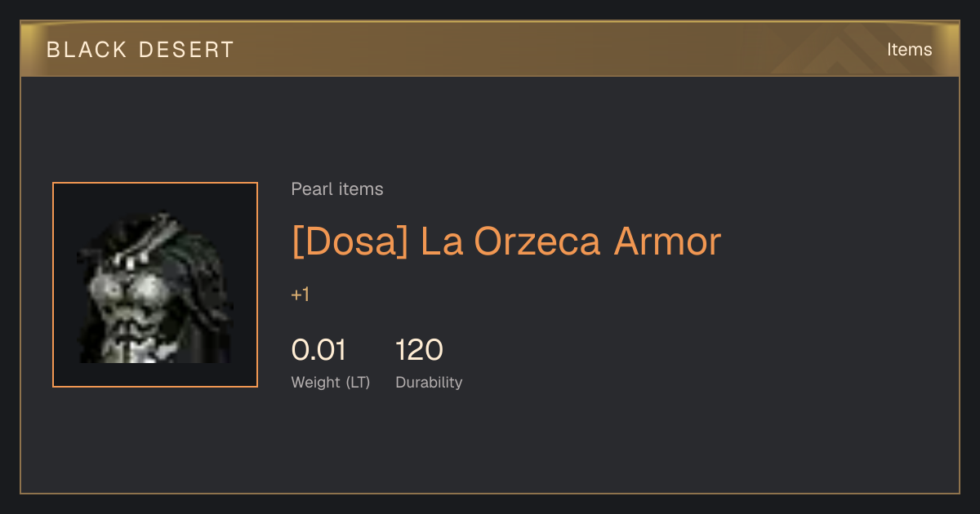The image size is (980, 514).
Task: Open the BLACK DESERT header logo
Action: click(140, 50)
